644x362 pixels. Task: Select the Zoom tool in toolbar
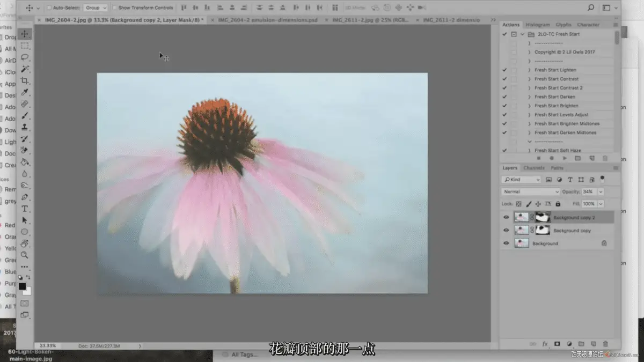click(x=25, y=255)
